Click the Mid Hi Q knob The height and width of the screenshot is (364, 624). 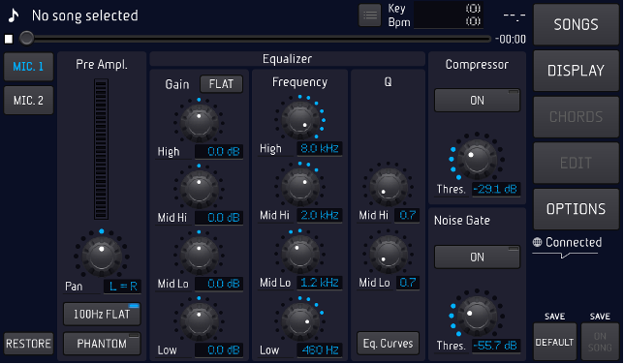[x=388, y=186]
